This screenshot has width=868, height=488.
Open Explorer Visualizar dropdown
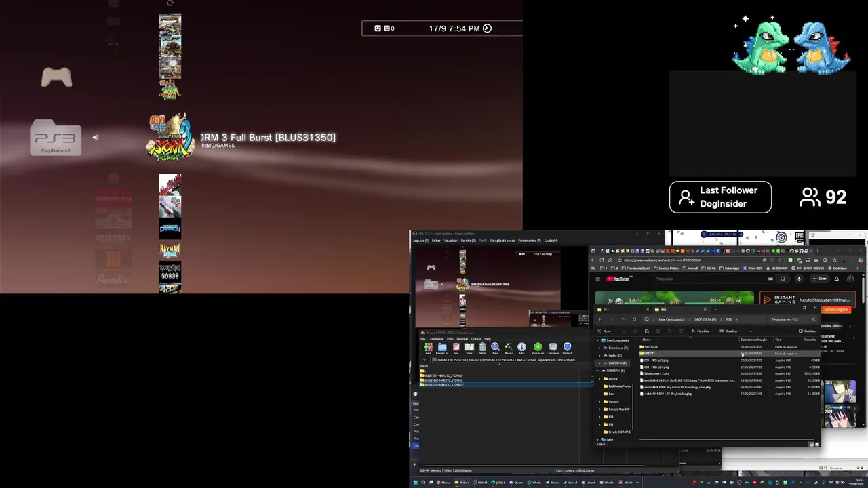tap(730, 331)
